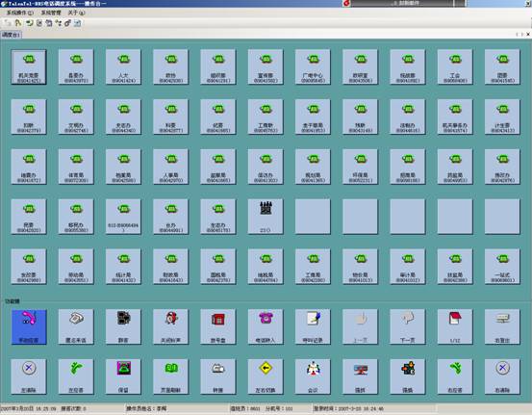This screenshot has width=532, height=415.
Task: Go to next page with 下一页
Action: click(408, 326)
